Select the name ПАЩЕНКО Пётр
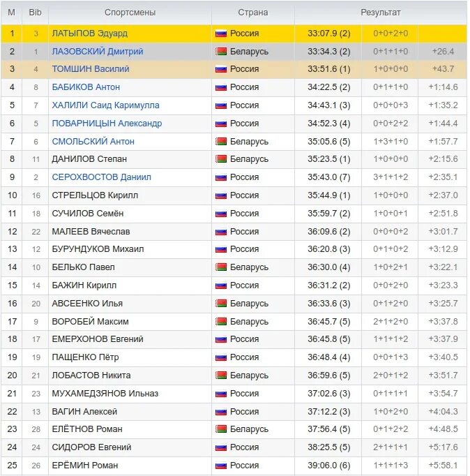The image size is (470, 476). 85,357
